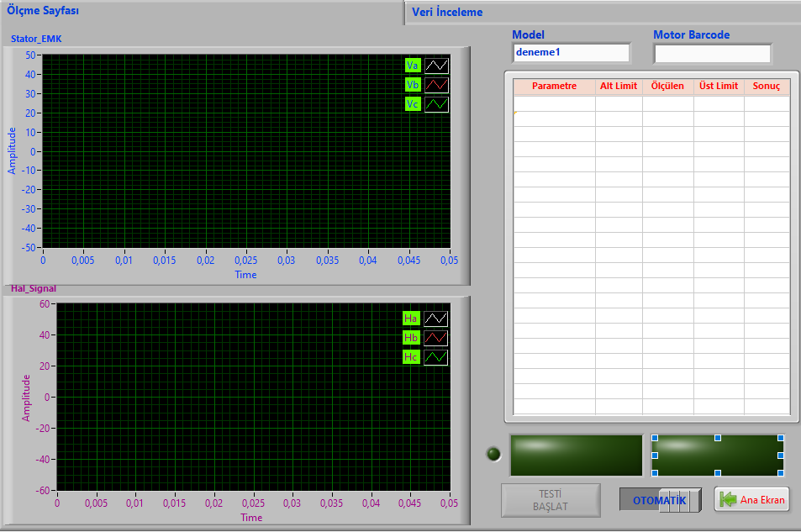Click the Va label in Stator_EMK legend
Screen dimensions: 801x532
412,66
